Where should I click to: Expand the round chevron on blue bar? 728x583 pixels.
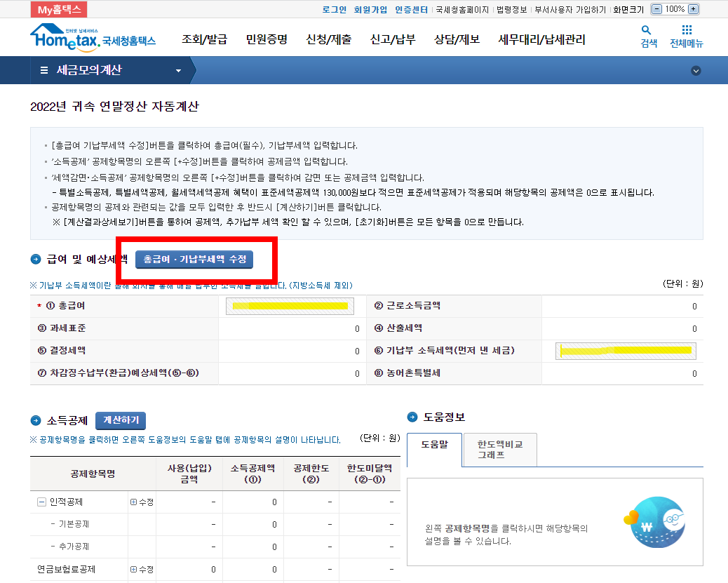(x=696, y=71)
